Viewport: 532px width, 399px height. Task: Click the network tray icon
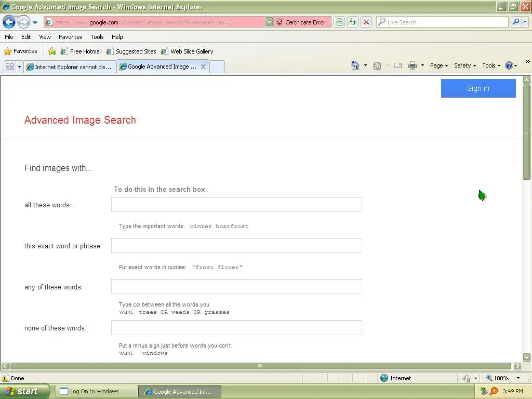pos(484,391)
